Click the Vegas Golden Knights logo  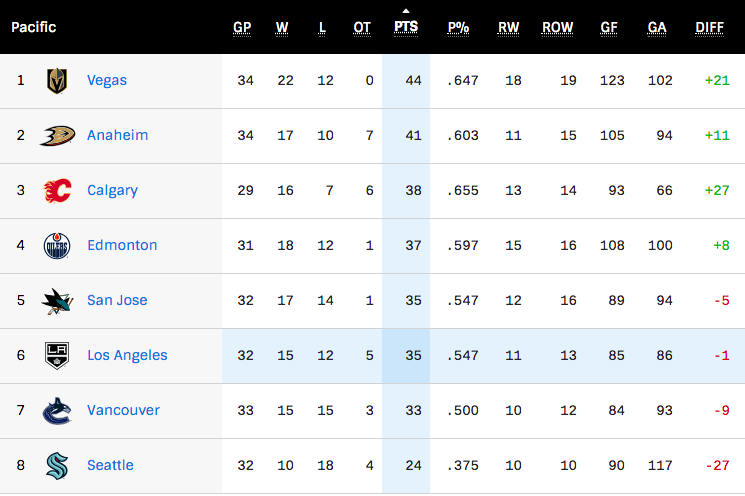pyautogui.click(x=57, y=81)
